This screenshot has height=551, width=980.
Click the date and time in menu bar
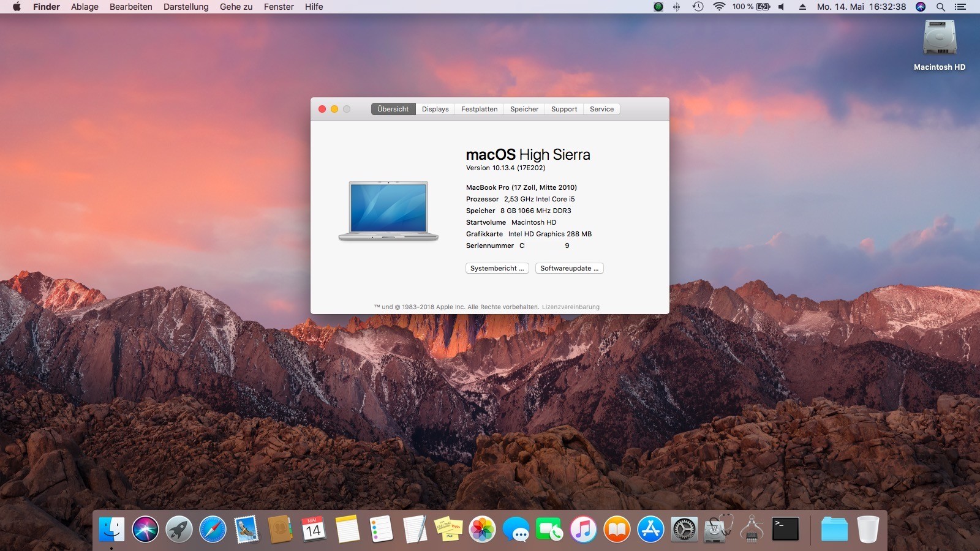[x=861, y=7]
